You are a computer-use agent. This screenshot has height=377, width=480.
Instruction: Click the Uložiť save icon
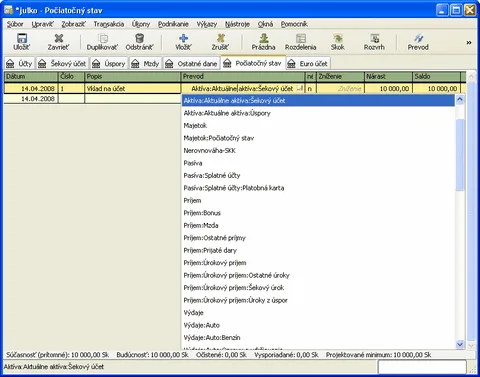pos(22,38)
